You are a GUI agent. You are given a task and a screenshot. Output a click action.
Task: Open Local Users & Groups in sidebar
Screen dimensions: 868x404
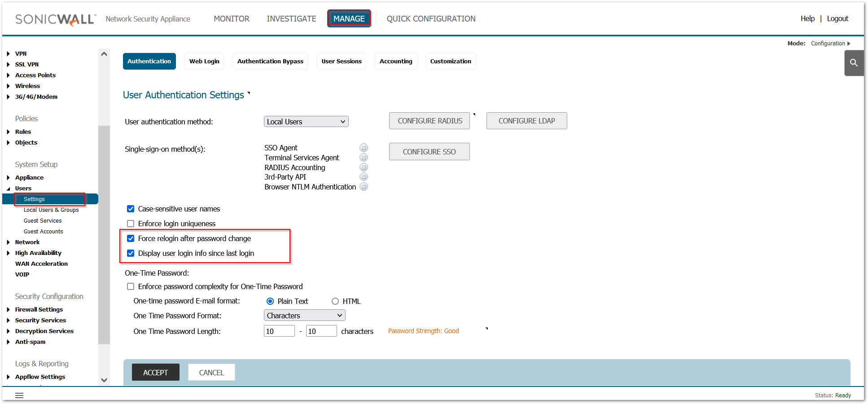(x=51, y=210)
